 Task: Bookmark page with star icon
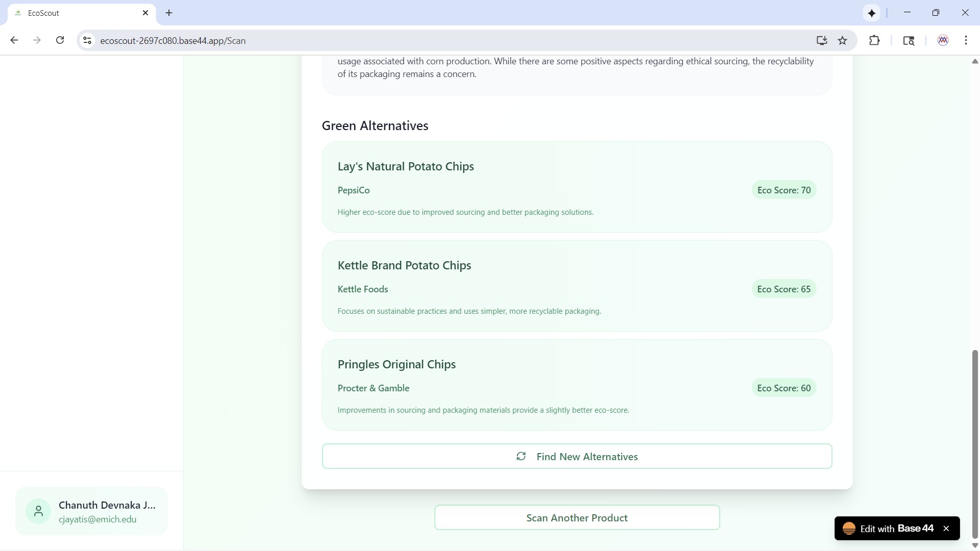click(x=843, y=40)
